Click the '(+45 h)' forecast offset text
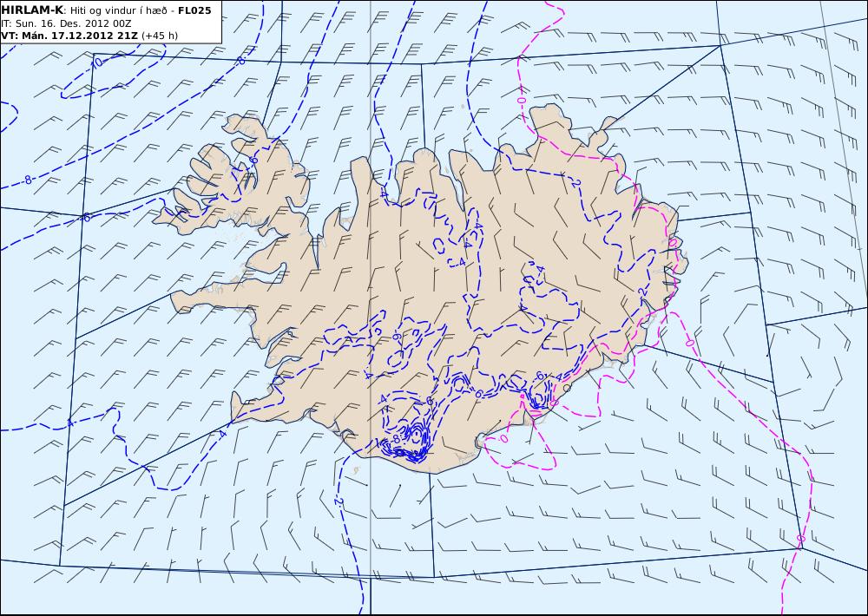The image size is (868, 616). point(160,36)
